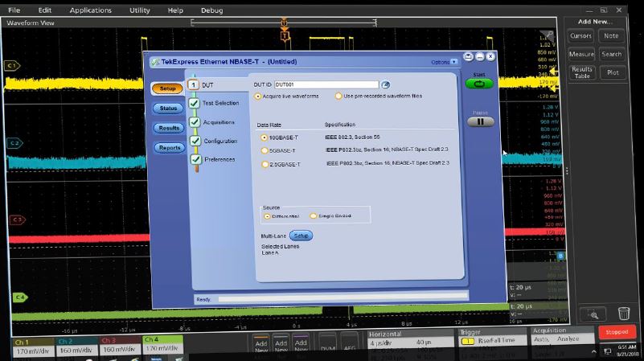
Task: Open the Utility menu
Action: 140,10
